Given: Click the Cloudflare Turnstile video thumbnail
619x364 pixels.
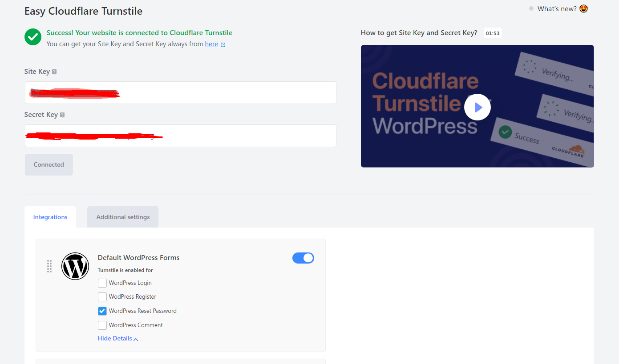Looking at the screenshot, I should [x=477, y=106].
